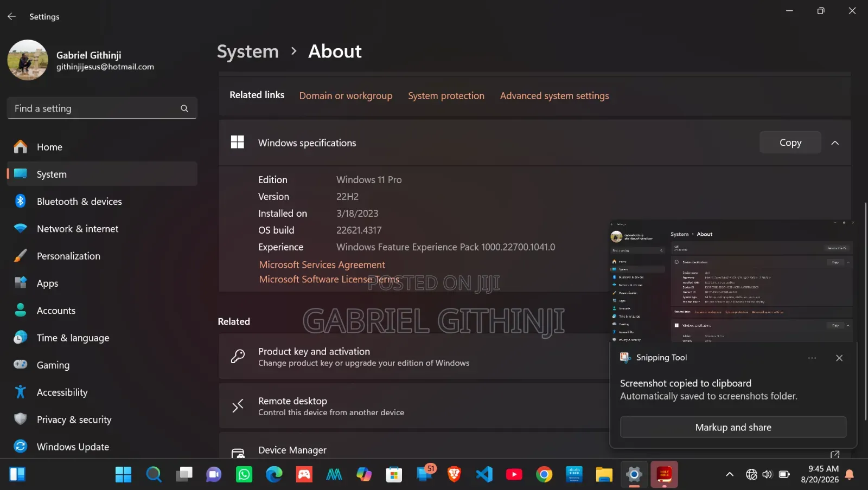Open volume control in system tray
The height and width of the screenshot is (490, 868).
click(767, 475)
